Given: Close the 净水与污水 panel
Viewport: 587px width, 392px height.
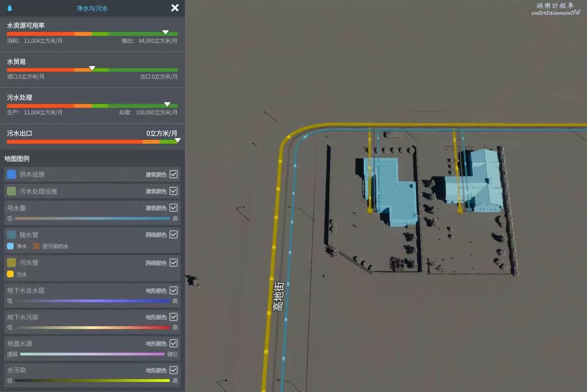Looking at the screenshot, I should point(175,8).
